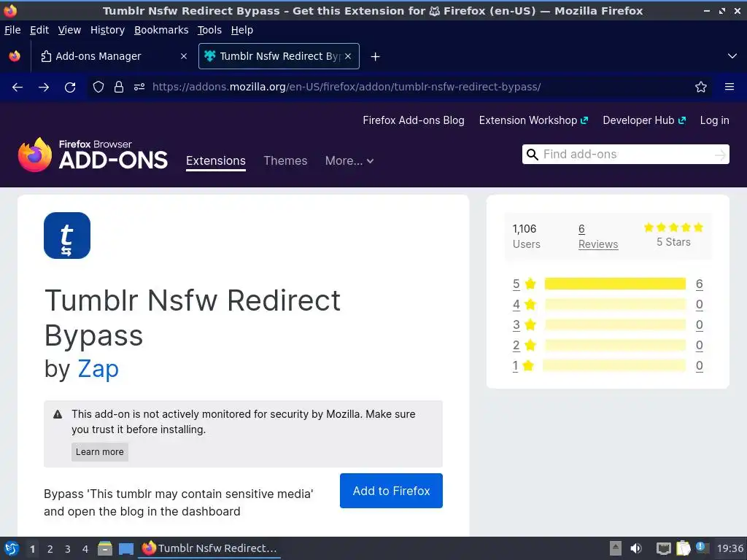747x560 pixels.
Task: Switch to workspace 2 in taskbar
Action: pyautogui.click(x=50, y=549)
